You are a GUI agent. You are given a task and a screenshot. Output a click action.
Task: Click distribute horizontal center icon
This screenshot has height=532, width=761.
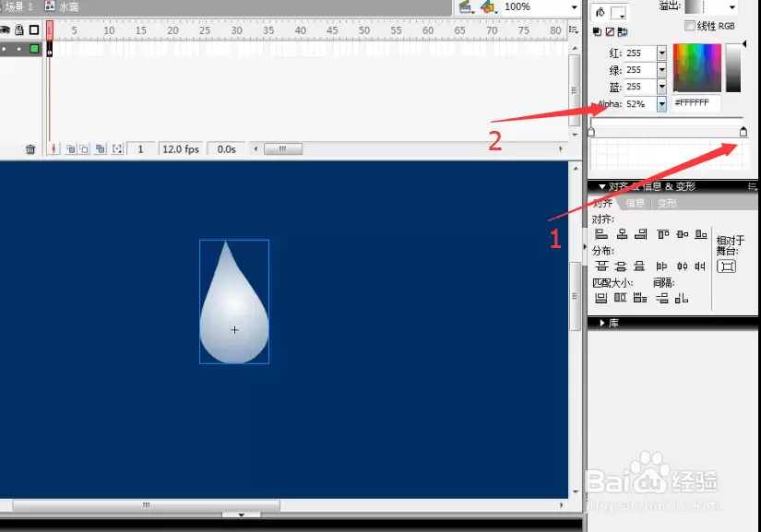coord(682,266)
